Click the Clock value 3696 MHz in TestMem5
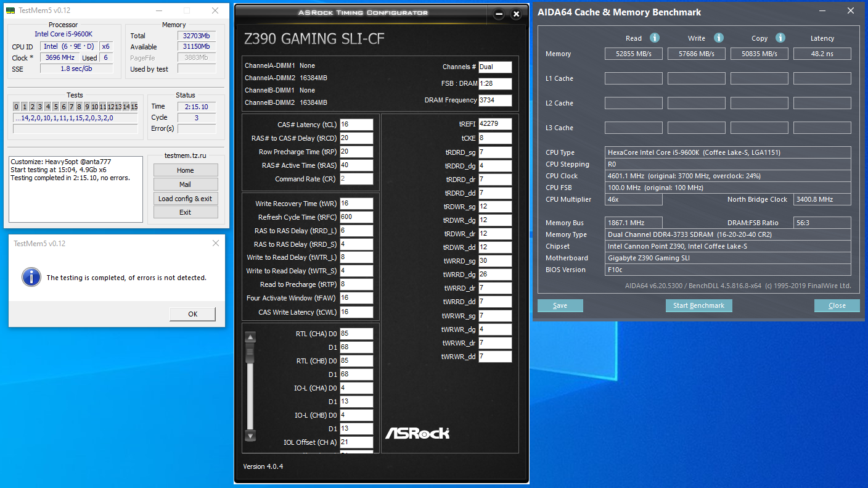 coord(59,57)
